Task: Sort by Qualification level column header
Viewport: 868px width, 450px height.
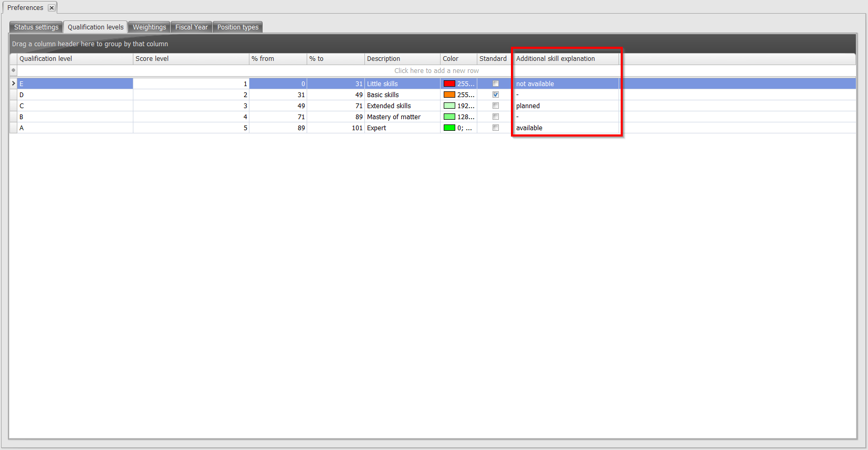Action: tap(75, 59)
